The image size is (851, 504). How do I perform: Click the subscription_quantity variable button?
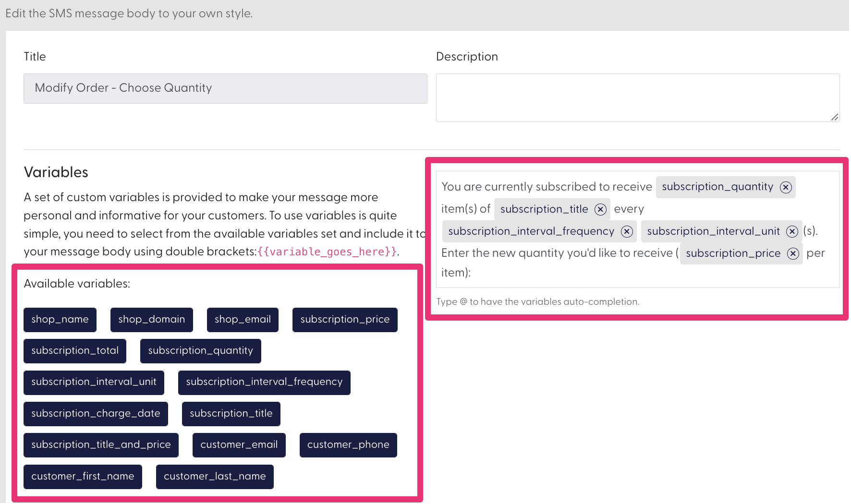[201, 351]
